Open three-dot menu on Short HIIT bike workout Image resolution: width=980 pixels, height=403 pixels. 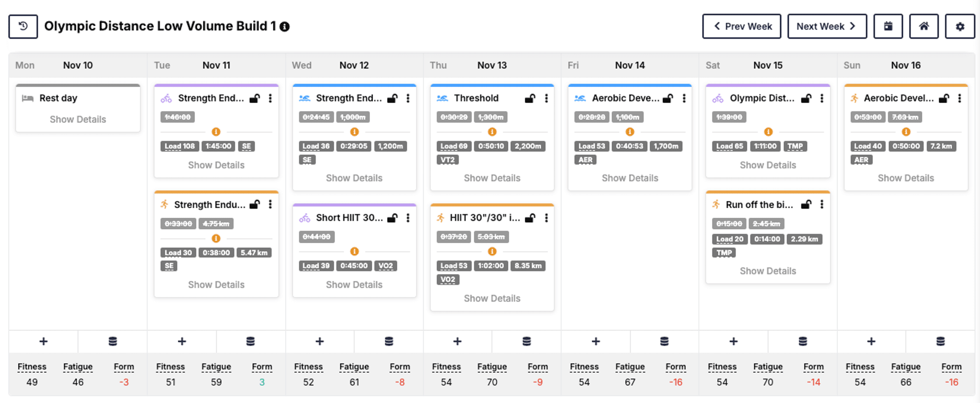click(x=408, y=218)
